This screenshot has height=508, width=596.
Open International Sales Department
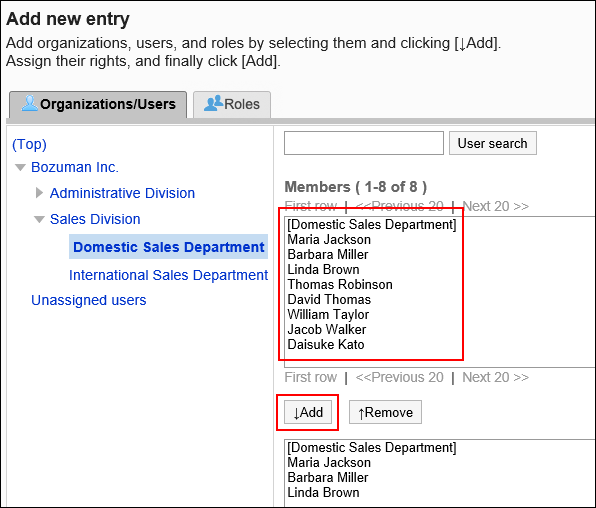click(168, 275)
